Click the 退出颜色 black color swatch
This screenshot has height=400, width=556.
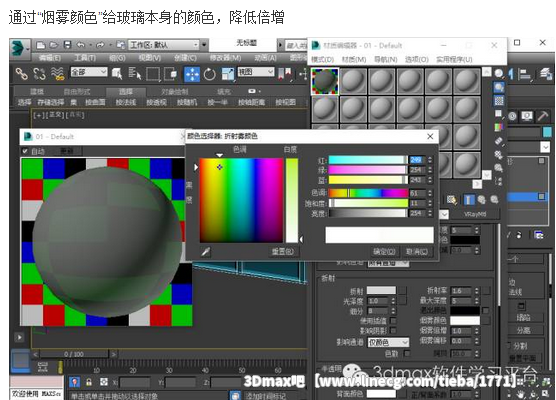(x=465, y=311)
